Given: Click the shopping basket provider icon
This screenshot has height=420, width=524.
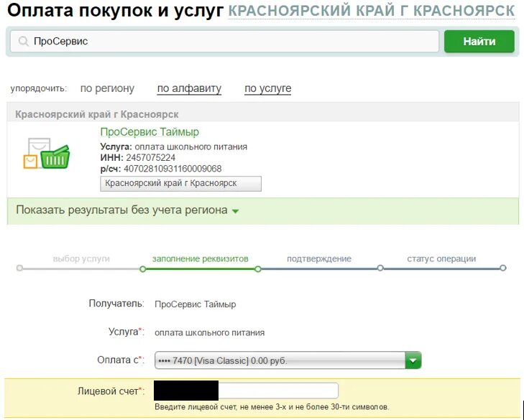Looking at the screenshot, I should [x=47, y=153].
